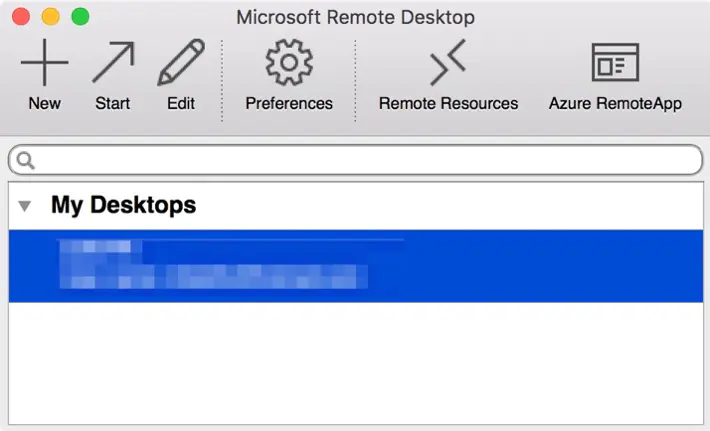
Task: Select the blurred desktop connection entry
Action: tap(355, 266)
